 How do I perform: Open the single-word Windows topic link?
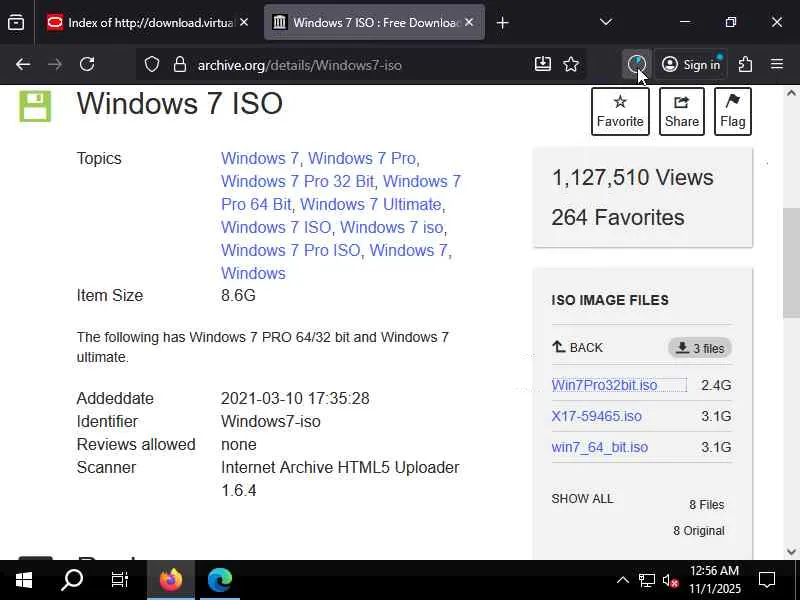coord(253,273)
